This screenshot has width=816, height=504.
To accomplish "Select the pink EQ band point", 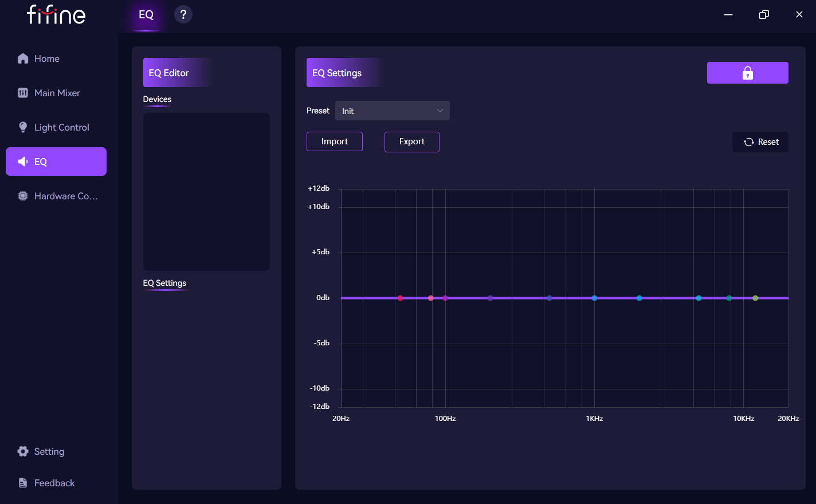I will (x=431, y=298).
